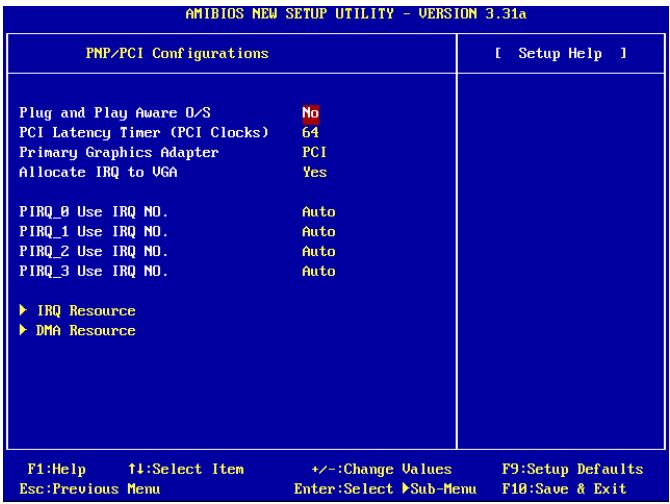This screenshot has width=670, height=504.
Task: Click the '[ Setup Help ]' panel title
Action: point(561,54)
